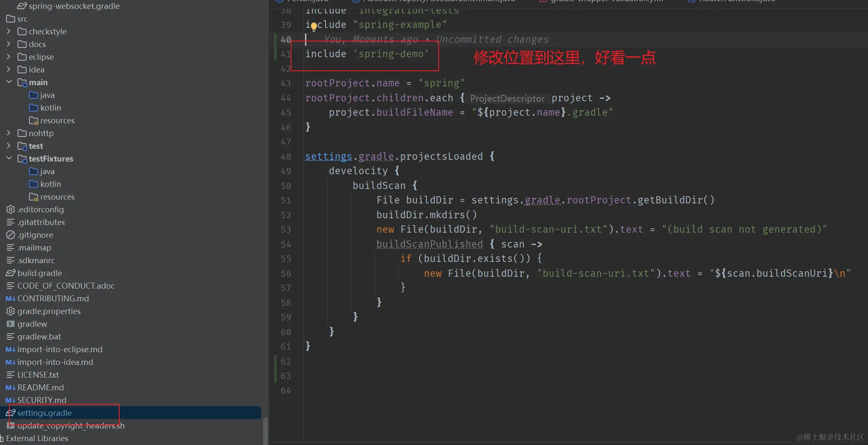Click the blue folder icon for java under testFixtures
The image size is (868, 445).
[x=34, y=171]
